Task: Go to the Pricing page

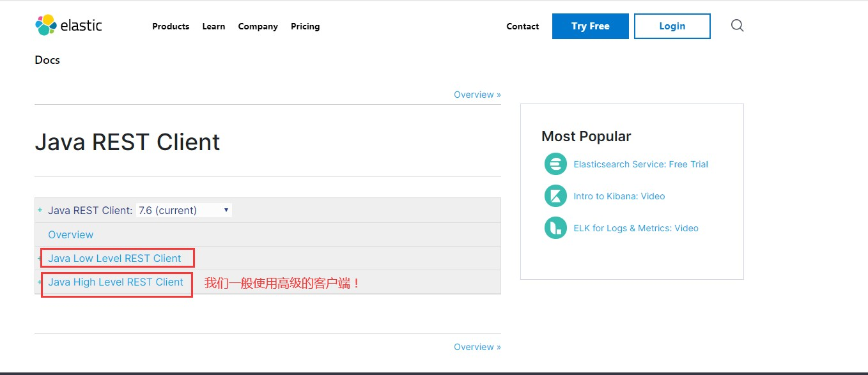Action: click(305, 26)
